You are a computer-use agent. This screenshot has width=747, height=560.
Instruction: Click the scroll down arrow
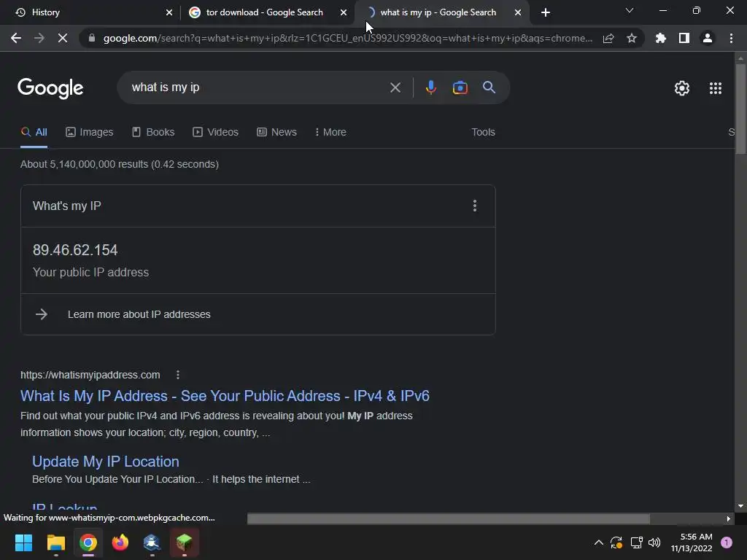point(740,506)
